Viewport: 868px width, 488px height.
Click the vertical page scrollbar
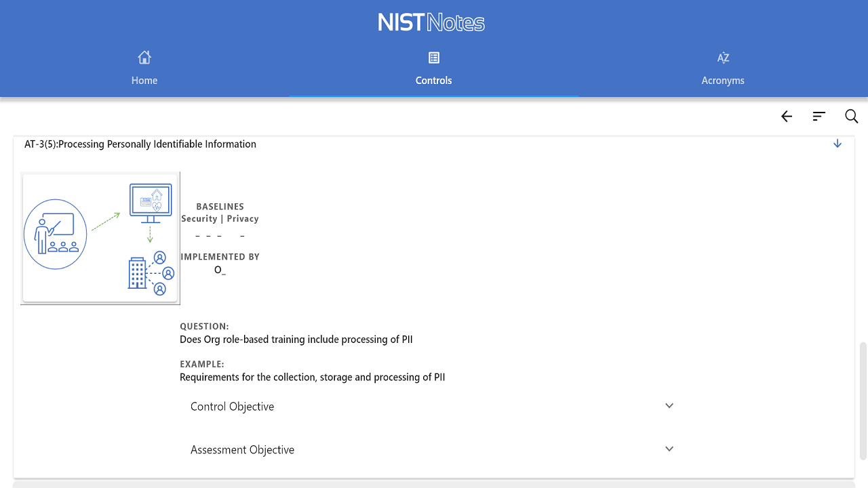pos(863,400)
